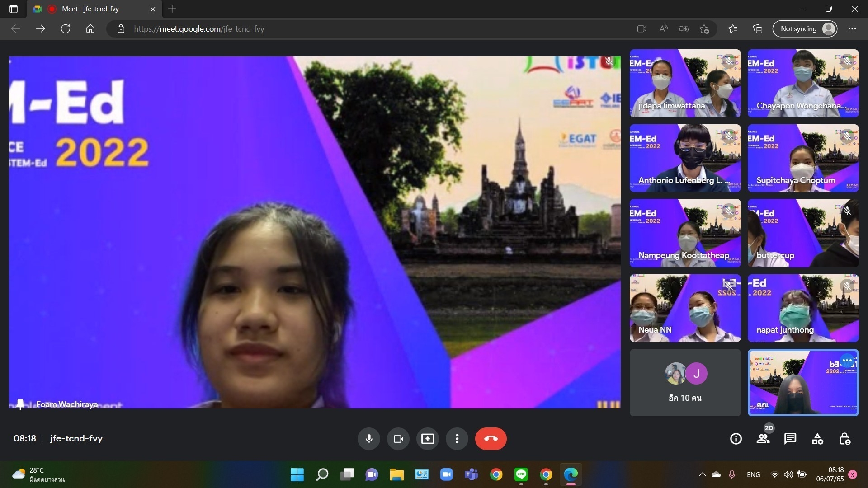Open the in-call chat panel
Screen dimensions: 868x488
pos(790,439)
